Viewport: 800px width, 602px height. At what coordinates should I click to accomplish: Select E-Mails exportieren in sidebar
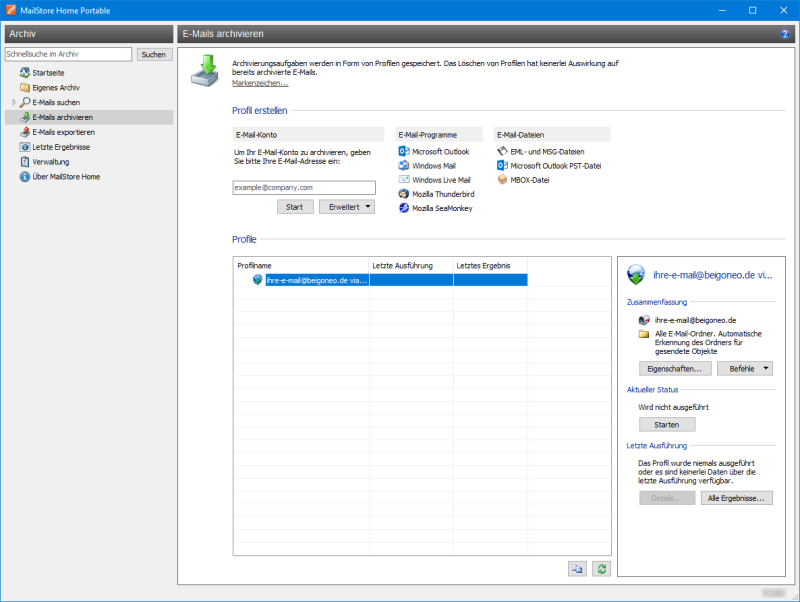tap(63, 132)
